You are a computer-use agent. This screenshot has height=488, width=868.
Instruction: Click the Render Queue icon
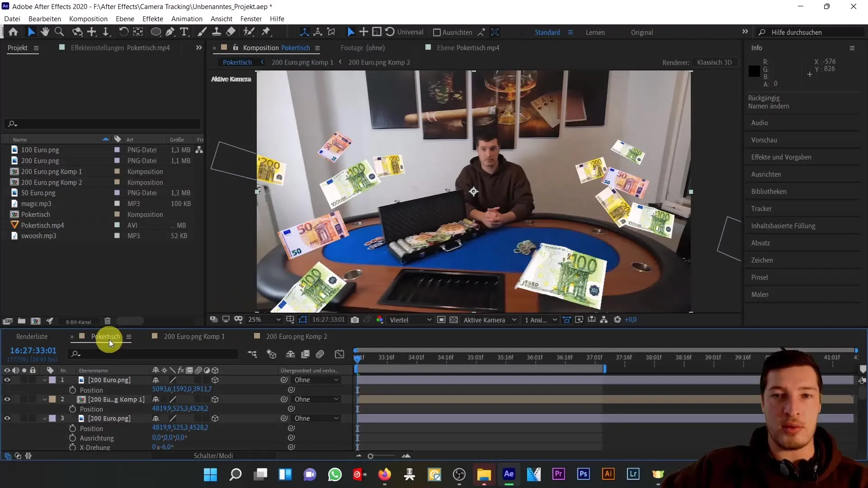tap(32, 336)
